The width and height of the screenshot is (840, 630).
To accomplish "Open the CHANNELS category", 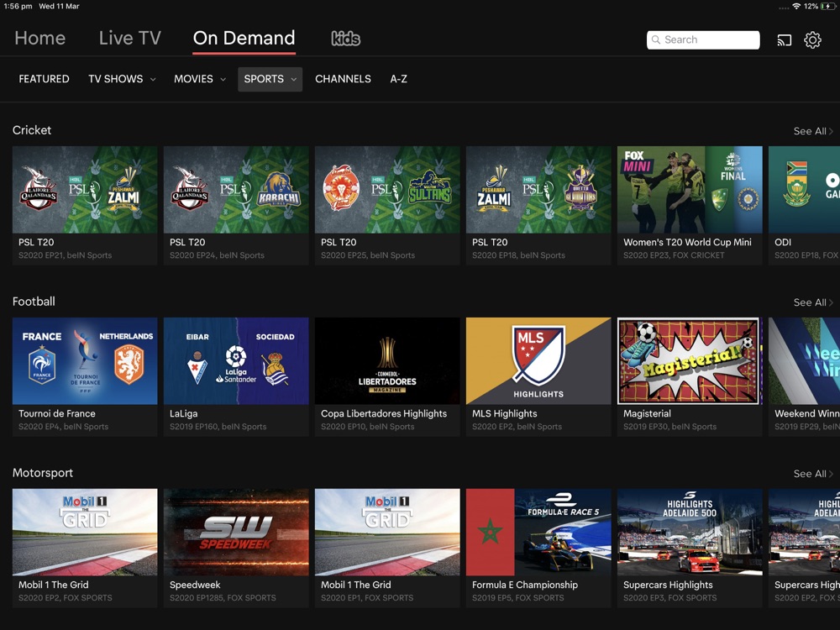I will (x=343, y=79).
